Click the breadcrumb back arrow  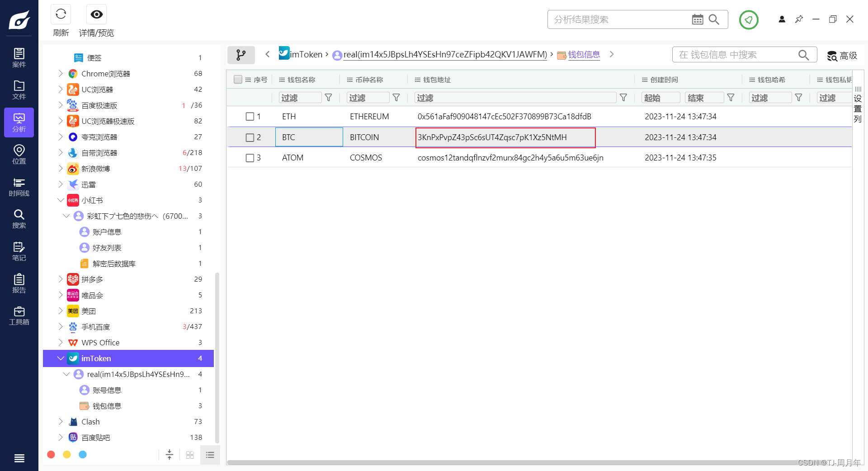coord(268,54)
